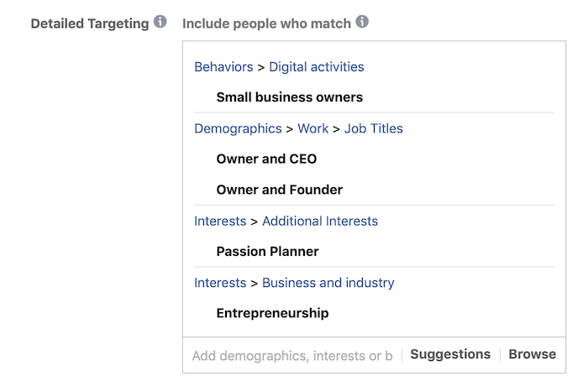Screen dimensions: 588x386
Task: Click the Detailed Targeting info icon
Action: tap(160, 22)
